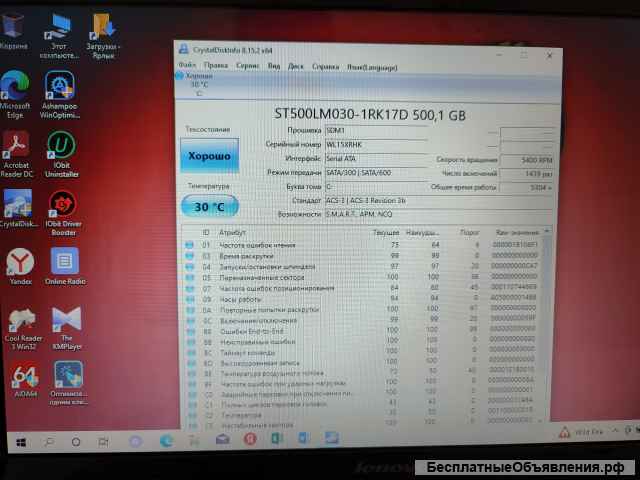Open the Язык(Language) menu

(x=372, y=68)
